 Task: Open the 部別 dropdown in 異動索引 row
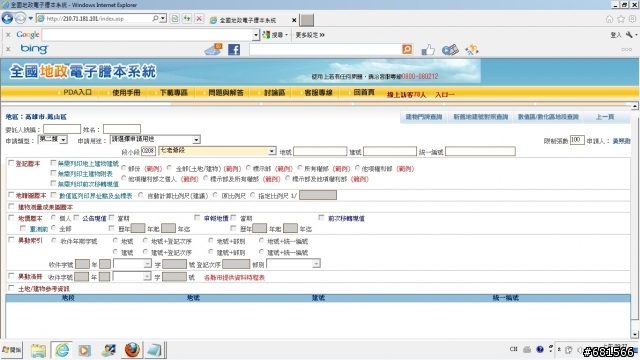pos(316,264)
